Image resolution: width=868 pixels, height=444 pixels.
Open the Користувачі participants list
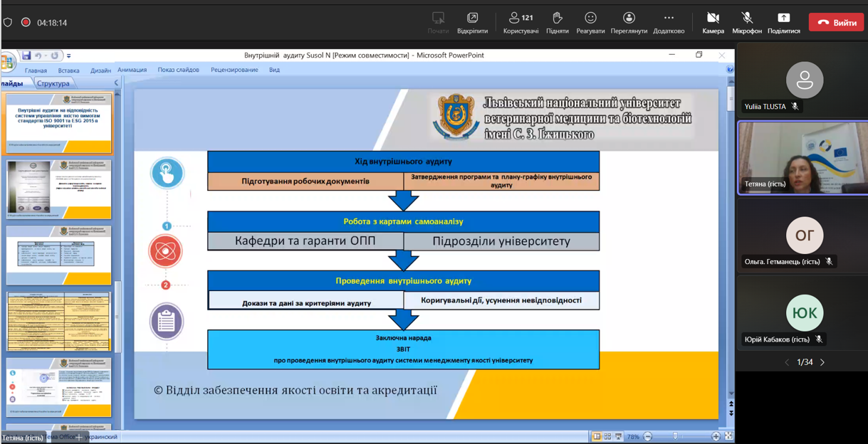pyautogui.click(x=521, y=22)
